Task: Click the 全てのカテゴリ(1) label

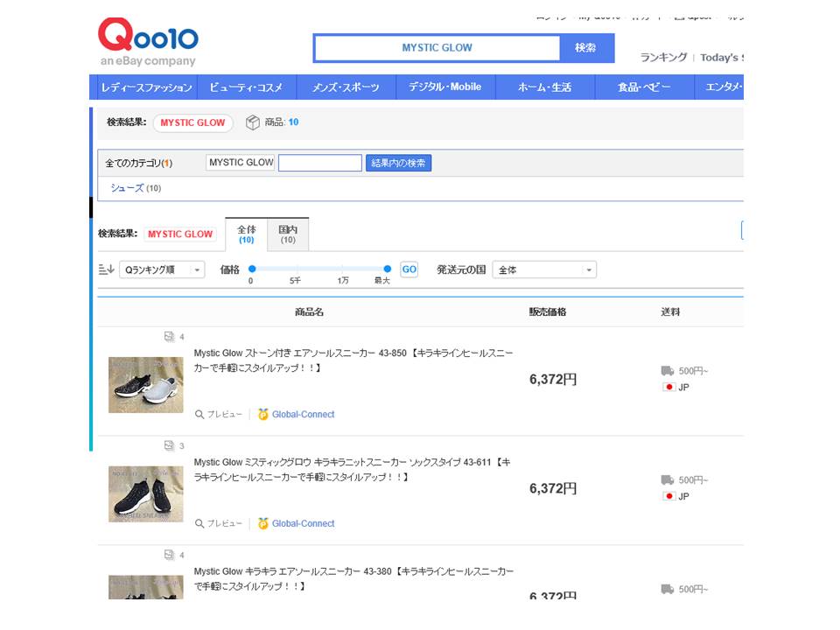Action: (139, 163)
